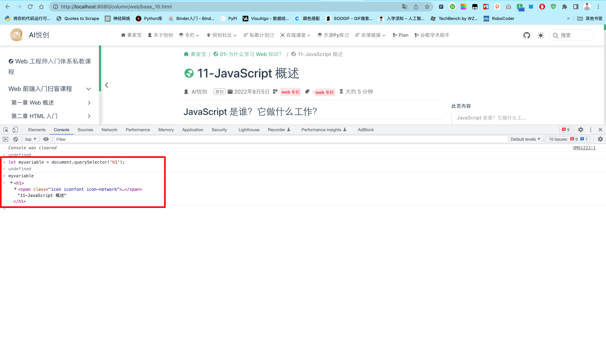Clear console with the ban icon
This screenshot has height=364, width=606.
[16, 139]
